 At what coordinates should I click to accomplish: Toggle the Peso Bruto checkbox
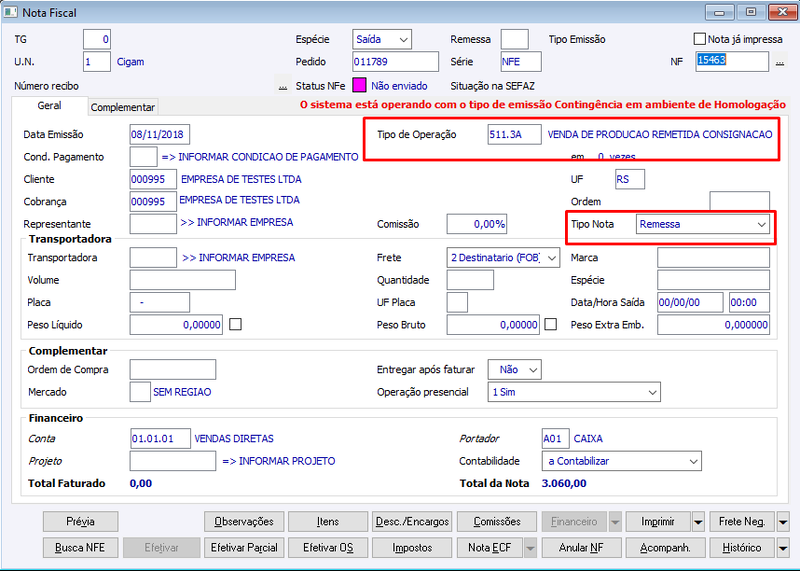[x=551, y=324]
